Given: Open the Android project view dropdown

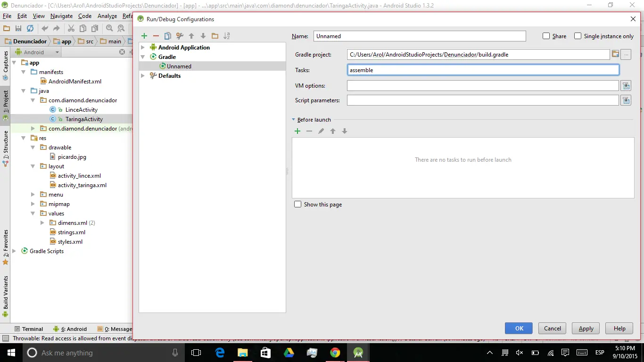Looking at the screenshot, I should tap(37, 52).
